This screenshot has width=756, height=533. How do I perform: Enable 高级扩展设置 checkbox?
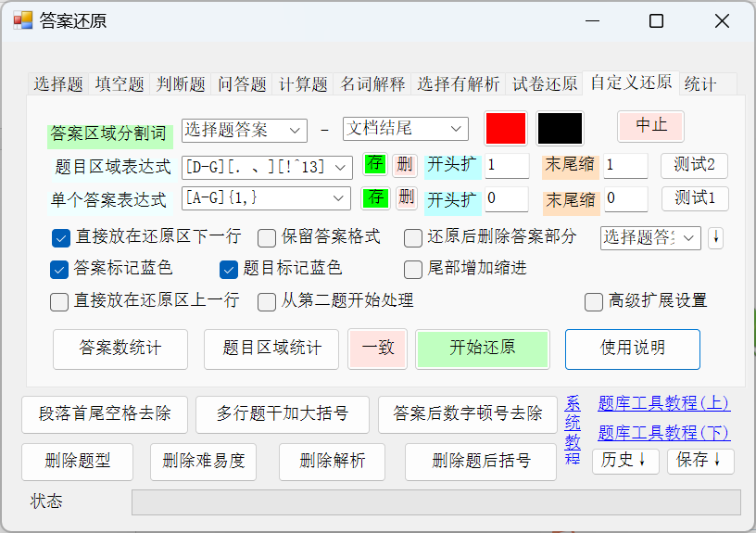pos(594,302)
